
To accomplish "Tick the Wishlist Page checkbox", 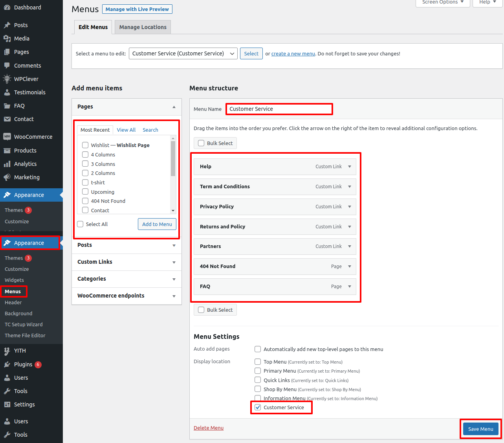I will tap(85, 145).
